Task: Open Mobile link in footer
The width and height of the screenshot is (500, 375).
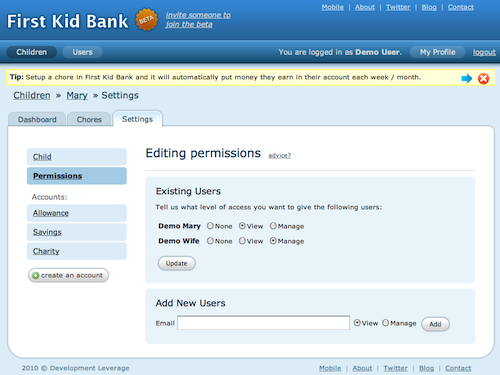Action: pyautogui.click(x=330, y=368)
